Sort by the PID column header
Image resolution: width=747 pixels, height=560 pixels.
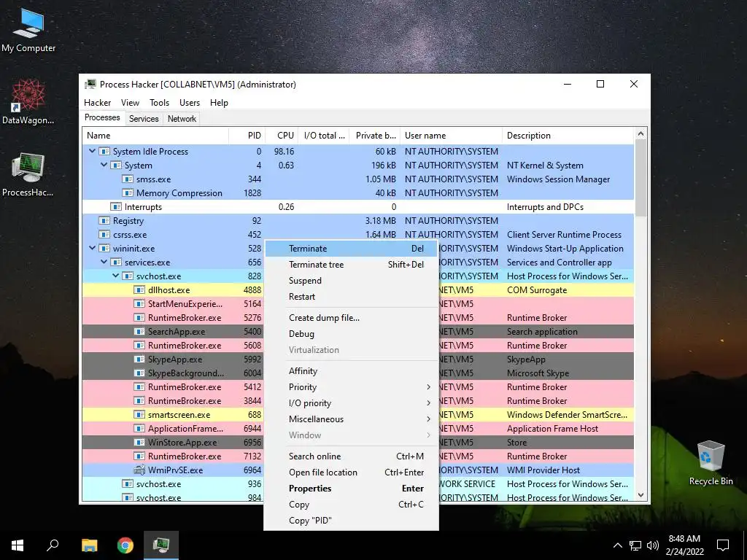pyautogui.click(x=247, y=135)
